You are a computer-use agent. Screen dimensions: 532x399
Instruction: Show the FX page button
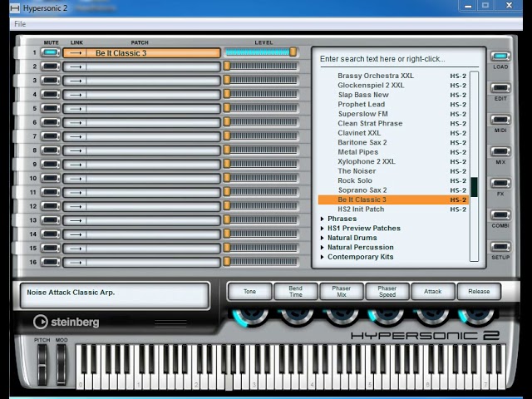(x=500, y=183)
